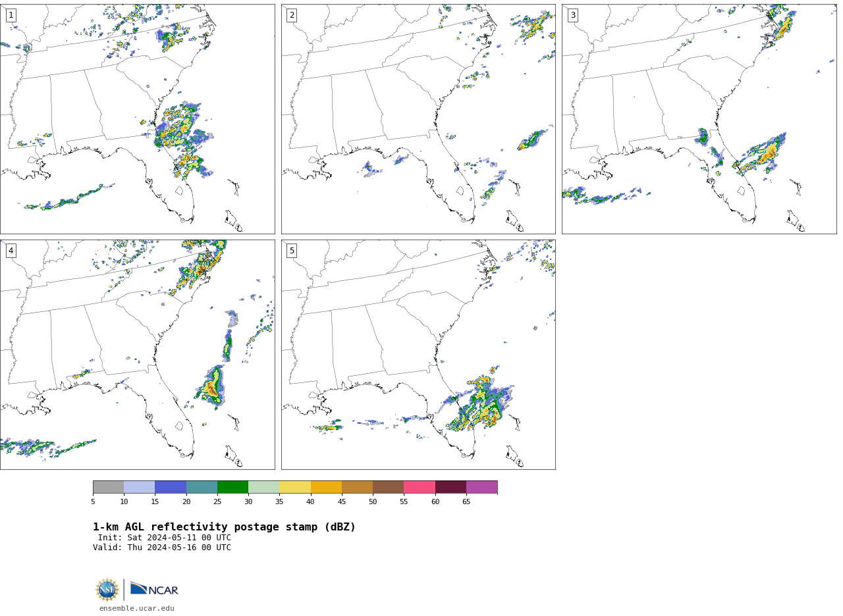Click the maroon 60-65 dBZ swatch

click(450, 487)
